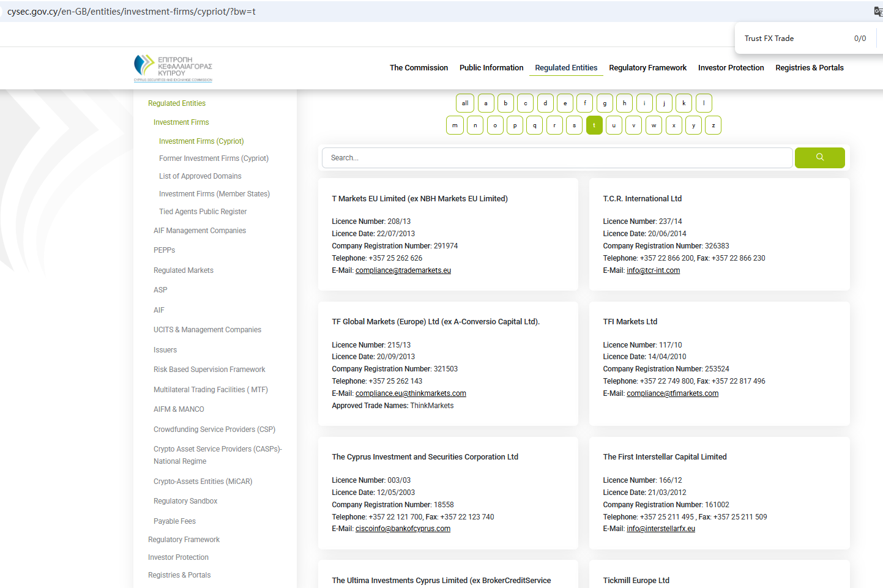The image size is (883, 588).
Task: Click the CySEC logo in header
Action: (173, 68)
